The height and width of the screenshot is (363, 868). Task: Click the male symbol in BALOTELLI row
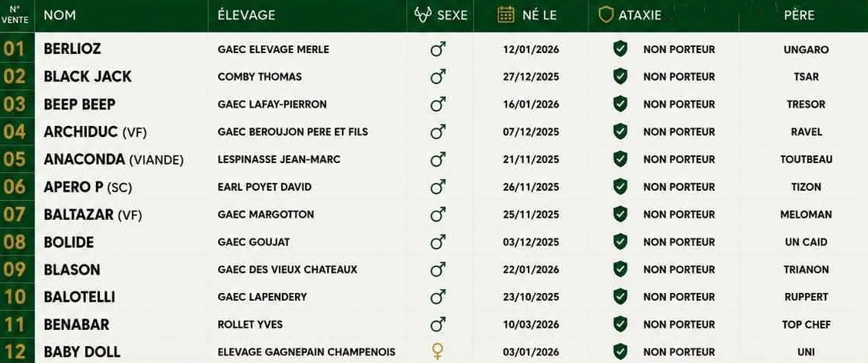438,297
